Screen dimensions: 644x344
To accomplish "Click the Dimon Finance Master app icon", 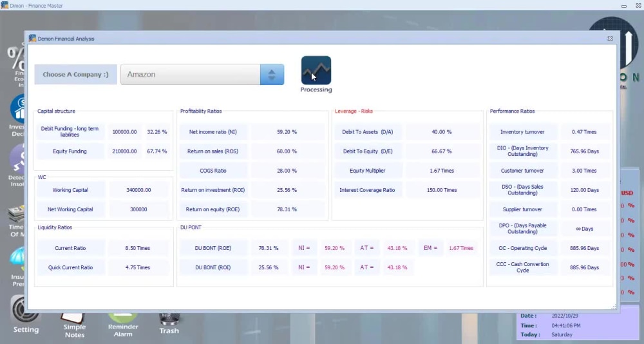I will (5, 5).
